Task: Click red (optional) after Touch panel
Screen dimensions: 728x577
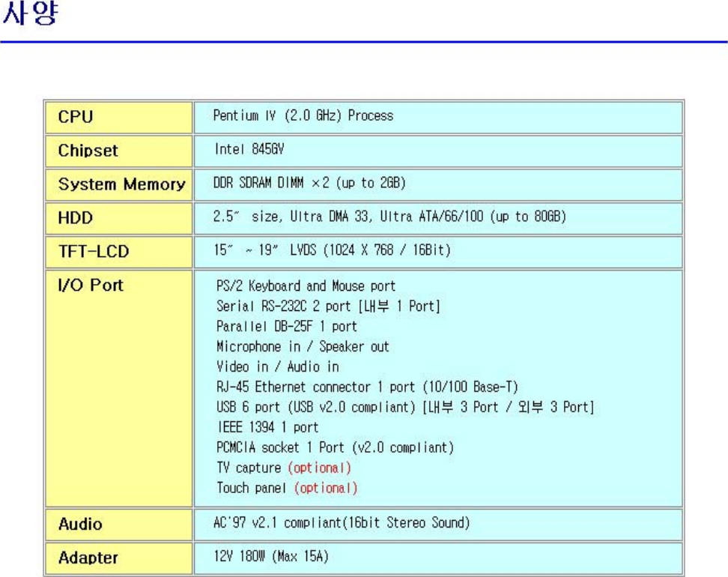Action: [x=326, y=488]
